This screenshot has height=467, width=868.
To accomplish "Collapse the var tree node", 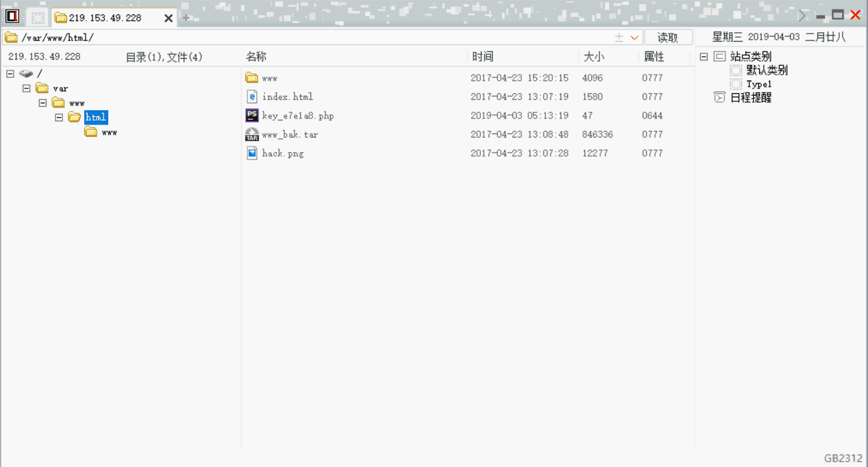I will (27, 88).
